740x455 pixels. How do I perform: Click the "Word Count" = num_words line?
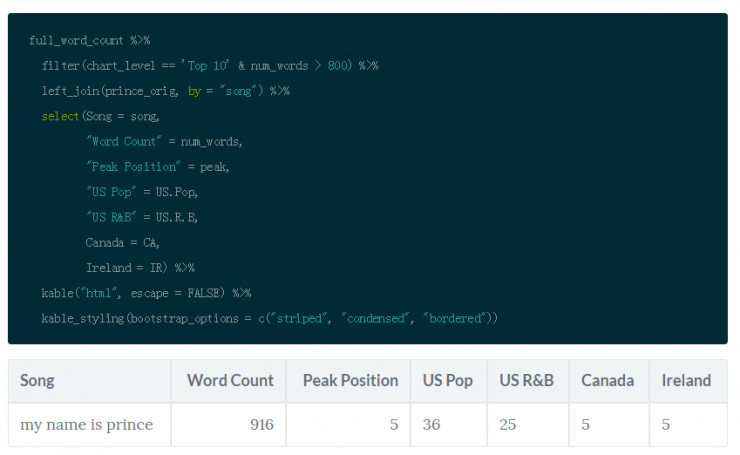(164, 141)
